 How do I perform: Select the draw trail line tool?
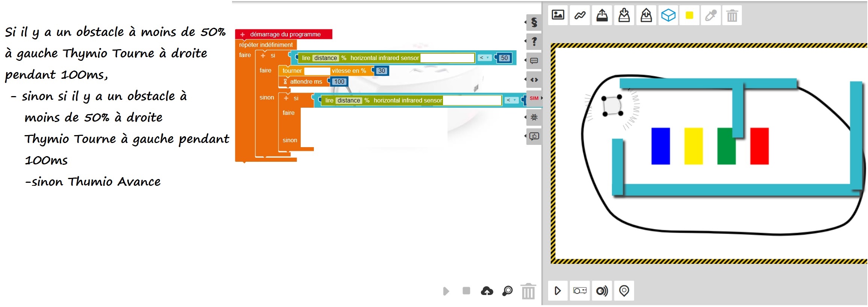tap(580, 15)
